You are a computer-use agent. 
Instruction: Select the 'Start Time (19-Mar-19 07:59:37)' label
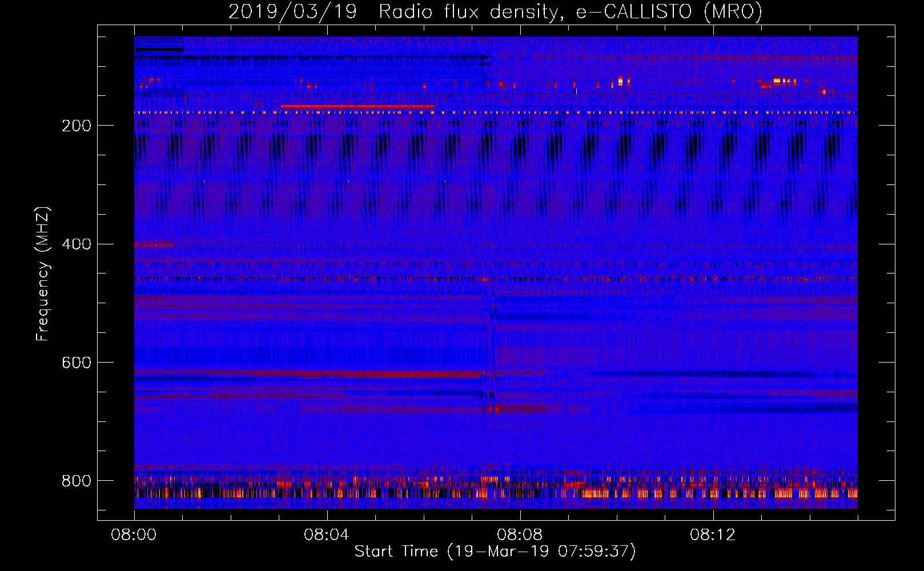tap(495, 552)
